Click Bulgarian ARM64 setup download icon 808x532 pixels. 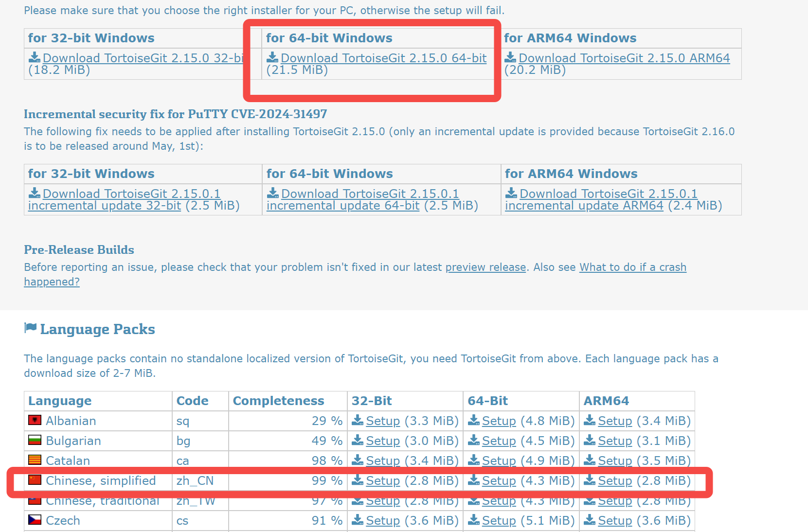tap(590, 440)
